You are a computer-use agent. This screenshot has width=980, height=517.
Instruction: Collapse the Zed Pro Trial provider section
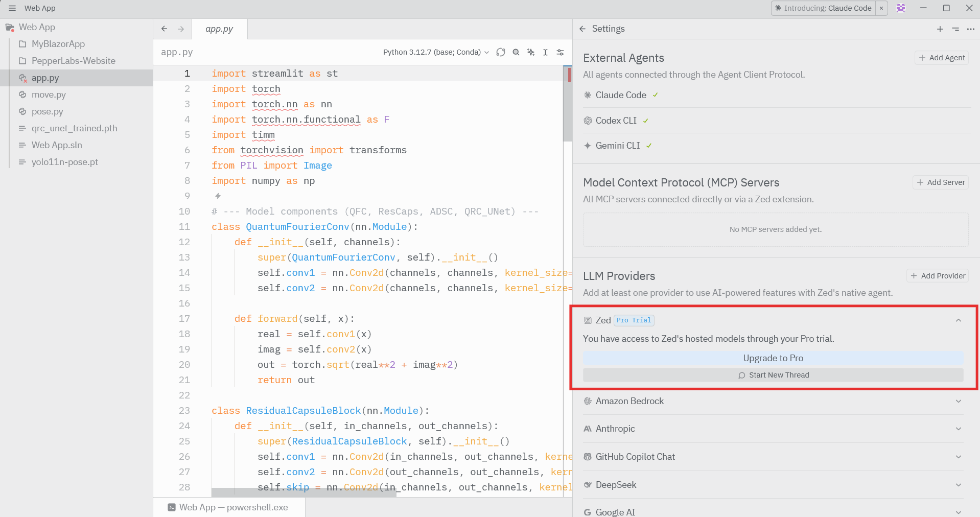tap(958, 320)
